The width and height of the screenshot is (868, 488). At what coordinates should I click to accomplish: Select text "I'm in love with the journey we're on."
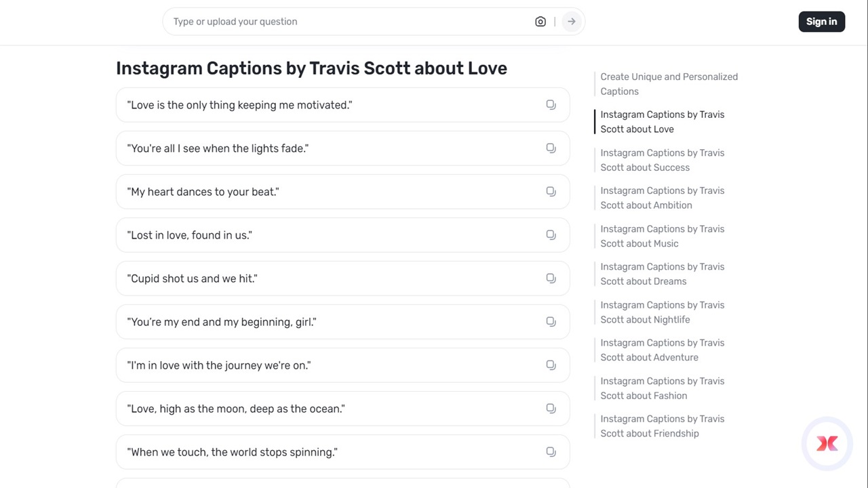click(218, 365)
